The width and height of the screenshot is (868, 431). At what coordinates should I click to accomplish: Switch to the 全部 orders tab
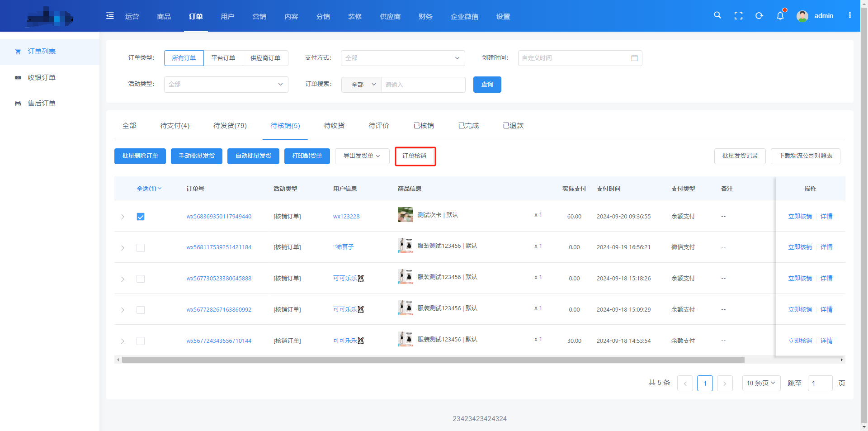click(129, 126)
